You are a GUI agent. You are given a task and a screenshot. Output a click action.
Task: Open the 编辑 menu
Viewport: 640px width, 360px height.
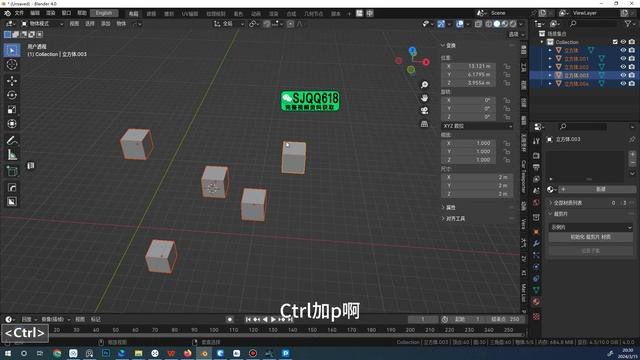pyautogui.click(x=35, y=13)
